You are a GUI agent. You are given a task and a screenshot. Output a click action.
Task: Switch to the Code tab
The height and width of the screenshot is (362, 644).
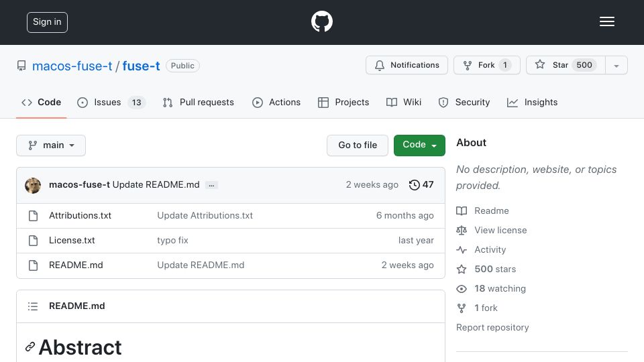(x=41, y=102)
